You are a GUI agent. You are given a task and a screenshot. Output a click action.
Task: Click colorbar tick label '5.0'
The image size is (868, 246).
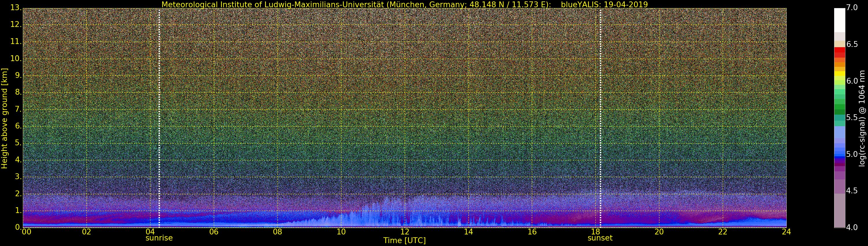[x=852, y=154]
